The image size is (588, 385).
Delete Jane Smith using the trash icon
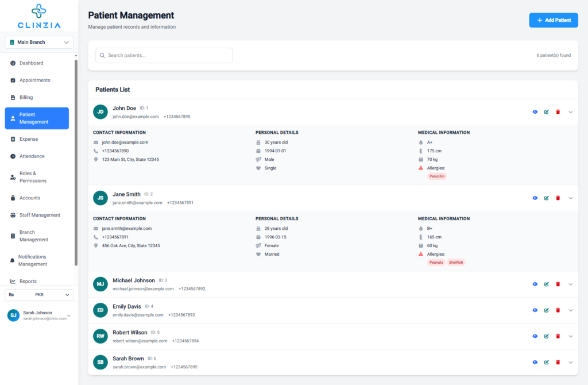click(558, 198)
